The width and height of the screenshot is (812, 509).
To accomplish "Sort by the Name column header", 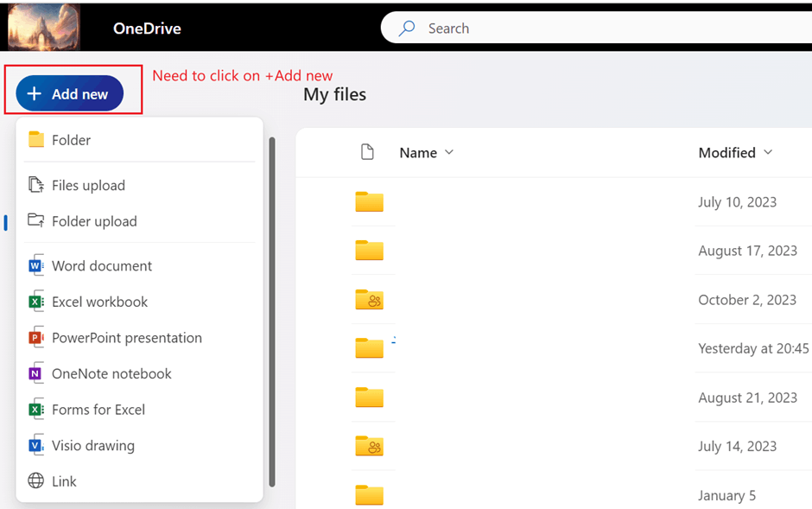I will coord(418,153).
